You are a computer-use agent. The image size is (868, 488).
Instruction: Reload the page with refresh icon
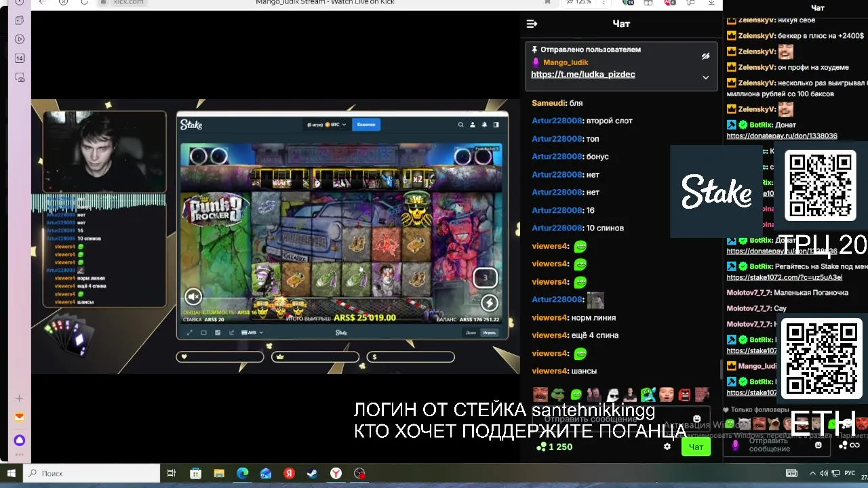click(x=84, y=2)
